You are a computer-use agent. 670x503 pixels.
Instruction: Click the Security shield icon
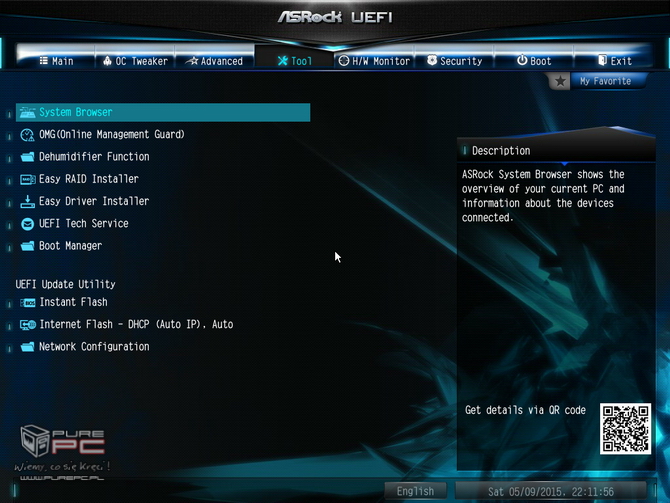pos(432,61)
